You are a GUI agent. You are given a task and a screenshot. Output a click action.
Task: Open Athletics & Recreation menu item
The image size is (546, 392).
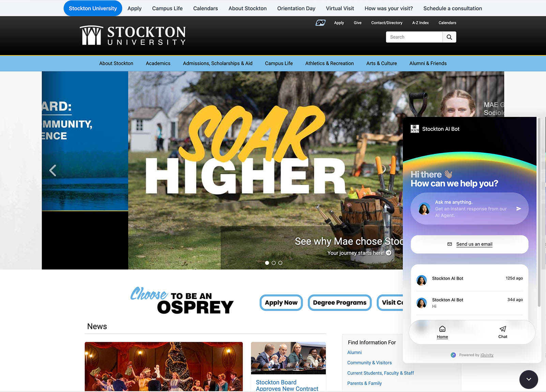pos(329,63)
